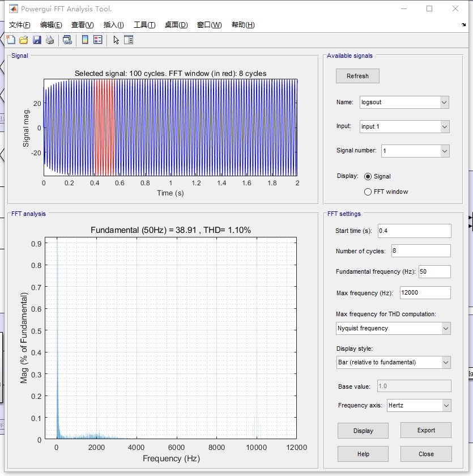The height and width of the screenshot is (476, 473).
Task: Open the 编辑(E) menu
Action: pyautogui.click(x=51, y=25)
